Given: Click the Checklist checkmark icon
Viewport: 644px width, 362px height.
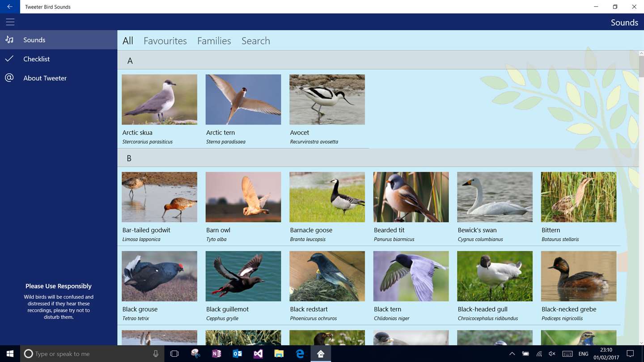Looking at the screenshot, I should (x=9, y=59).
